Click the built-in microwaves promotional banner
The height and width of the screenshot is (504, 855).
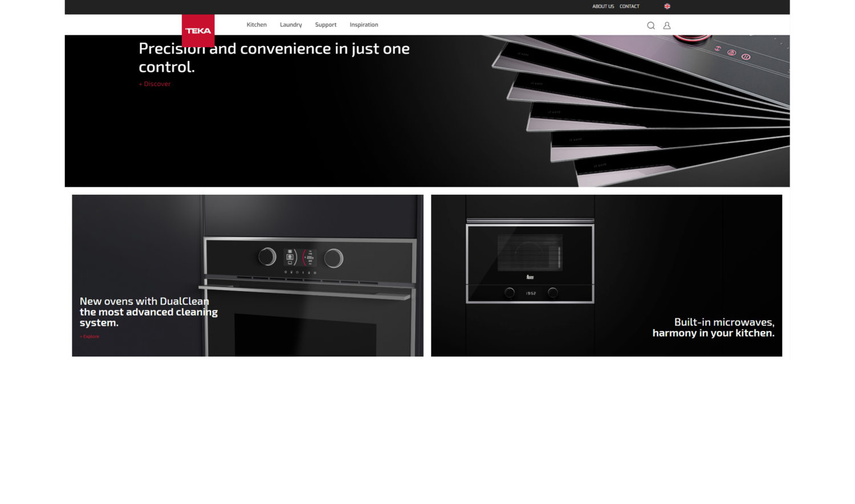coord(606,276)
